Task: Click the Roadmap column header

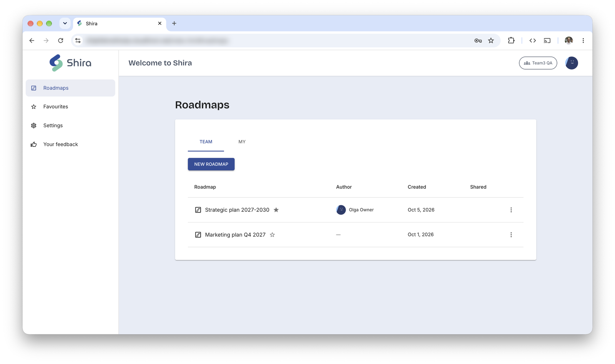Action: 205,187
